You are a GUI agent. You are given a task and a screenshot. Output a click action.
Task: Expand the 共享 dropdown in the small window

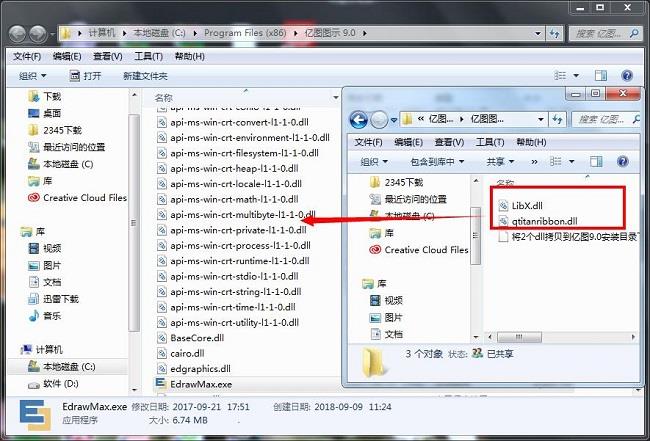pos(500,161)
